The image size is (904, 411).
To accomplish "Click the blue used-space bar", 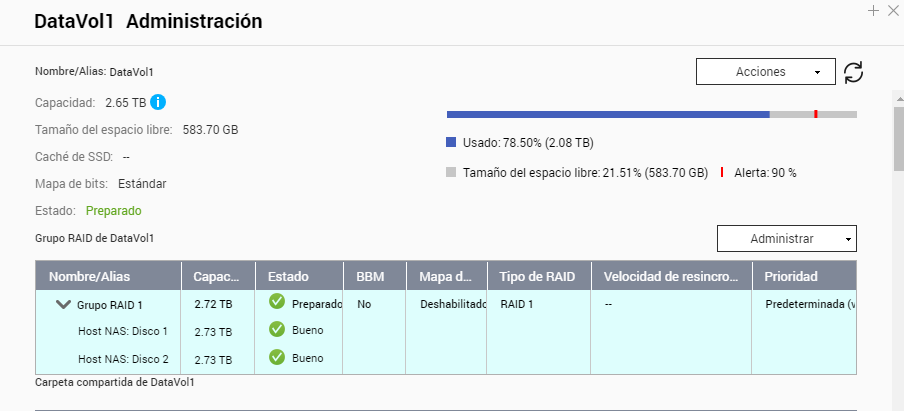I will pyautogui.click(x=607, y=114).
